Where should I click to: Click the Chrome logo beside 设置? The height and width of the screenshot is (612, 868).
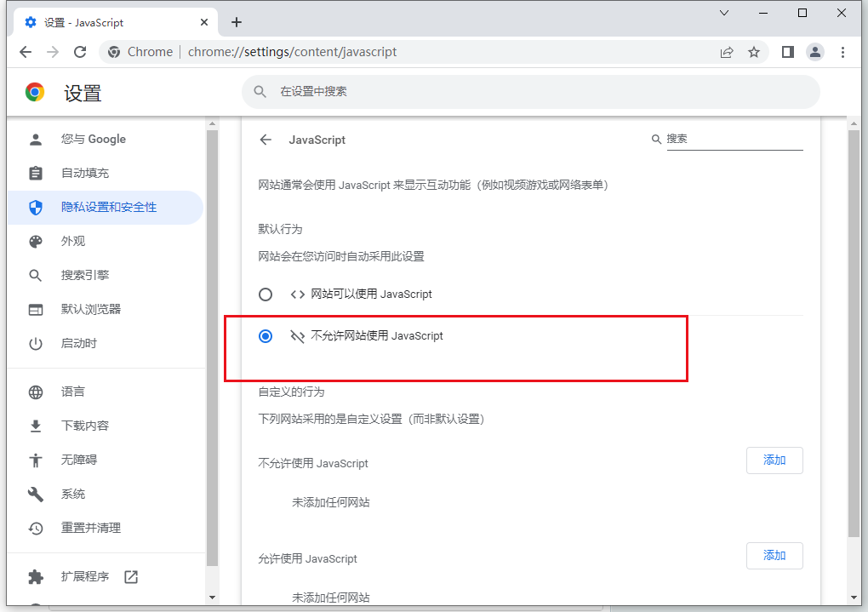pos(35,92)
